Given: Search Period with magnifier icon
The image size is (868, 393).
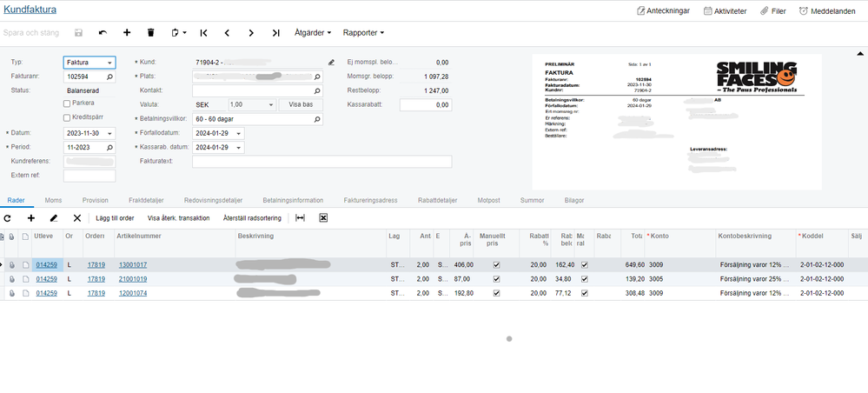Looking at the screenshot, I should click(x=109, y=148).
